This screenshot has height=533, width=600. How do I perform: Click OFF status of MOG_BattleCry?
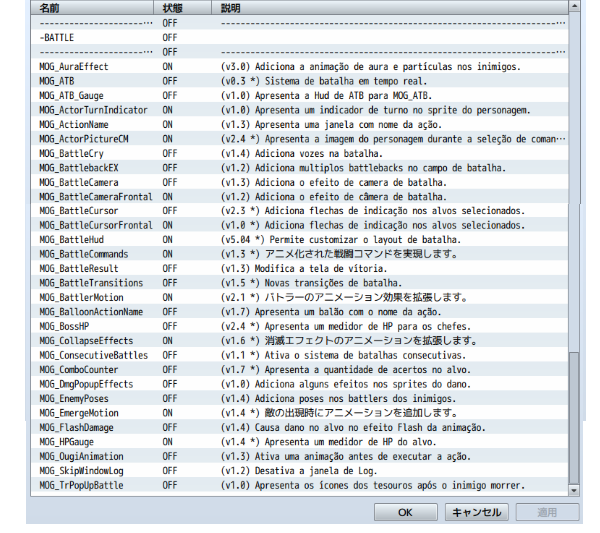pos(170,153)
